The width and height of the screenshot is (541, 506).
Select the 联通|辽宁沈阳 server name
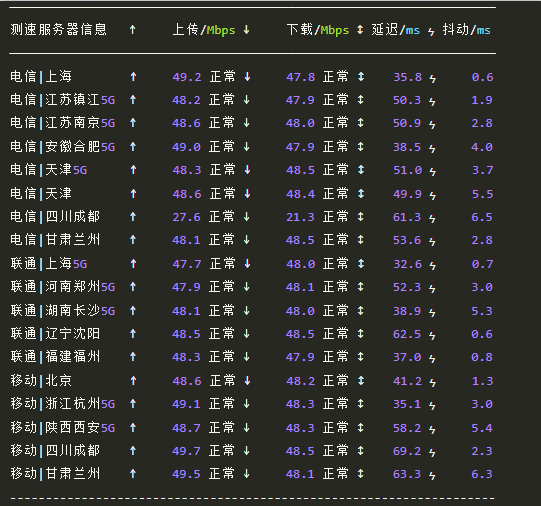tap(55, 334)
